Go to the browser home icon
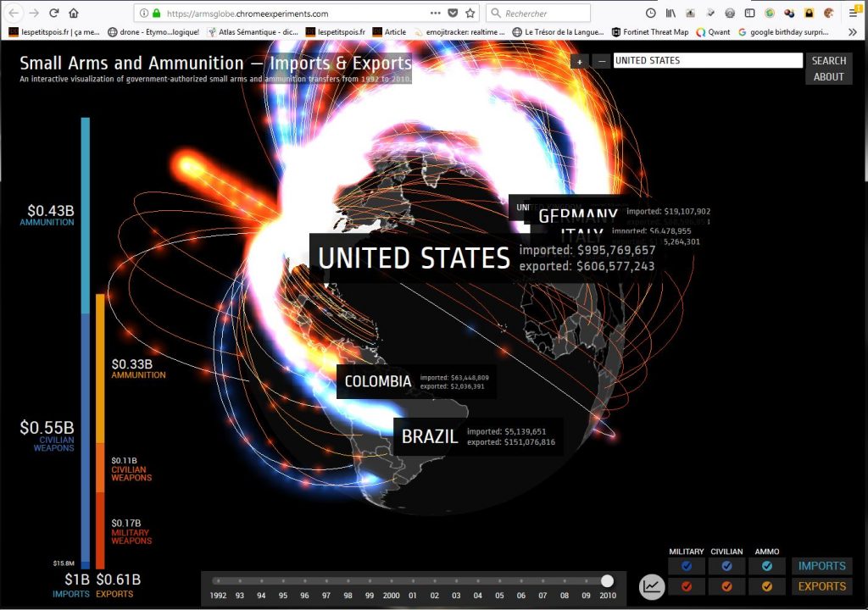 click(74, 13)
